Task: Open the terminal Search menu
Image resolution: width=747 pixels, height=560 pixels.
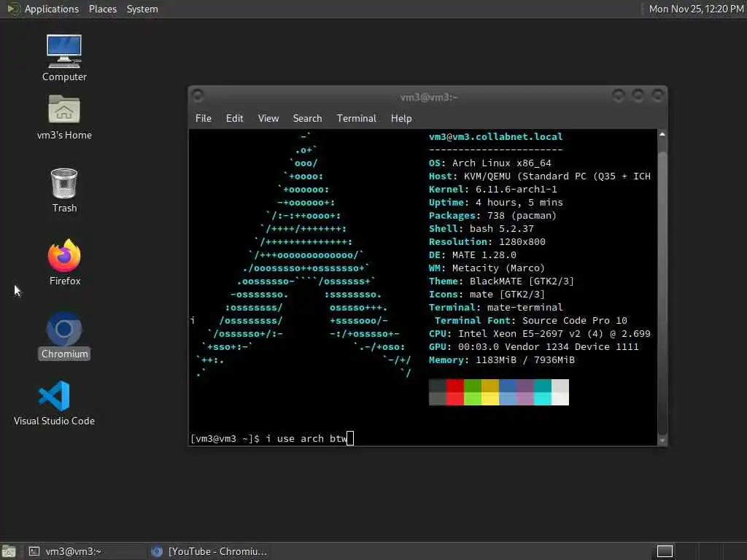Action: click(307, 118)
